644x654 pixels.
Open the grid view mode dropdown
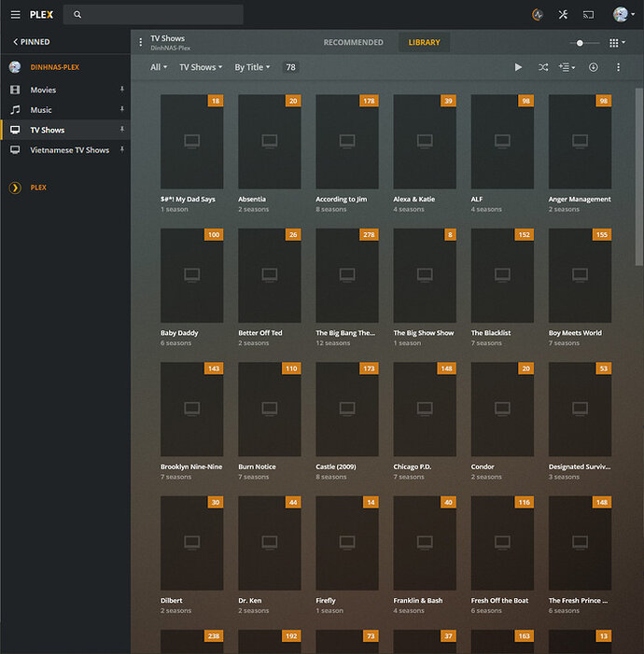pos(617,43)
